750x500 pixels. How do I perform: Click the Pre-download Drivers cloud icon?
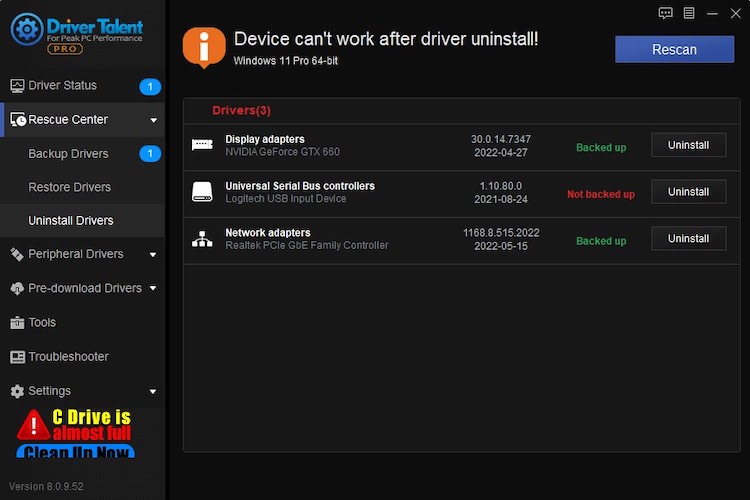17,289
